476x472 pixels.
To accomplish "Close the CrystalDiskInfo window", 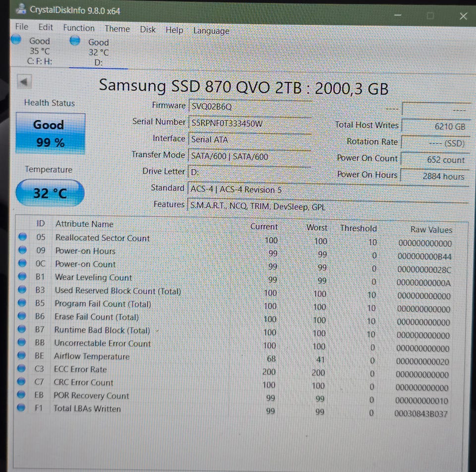I will [x=463, y=16].
